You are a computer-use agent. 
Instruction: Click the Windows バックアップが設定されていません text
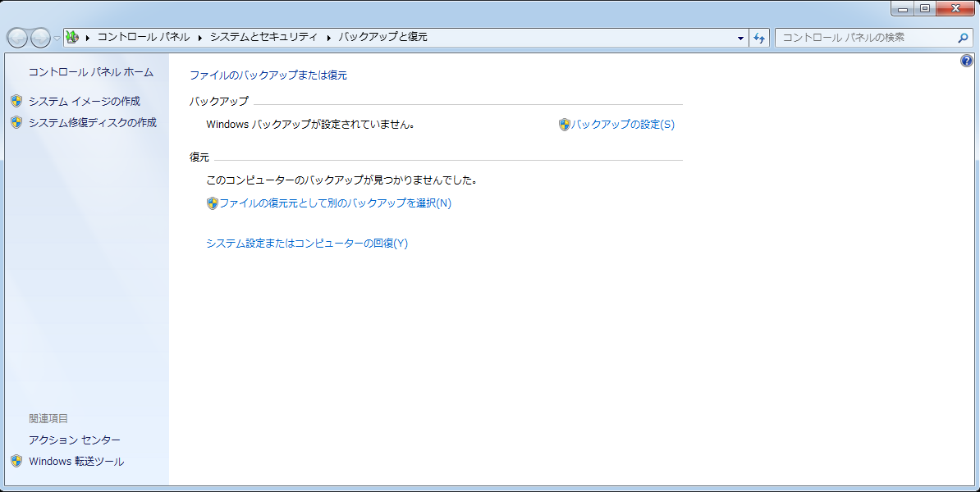310,125
